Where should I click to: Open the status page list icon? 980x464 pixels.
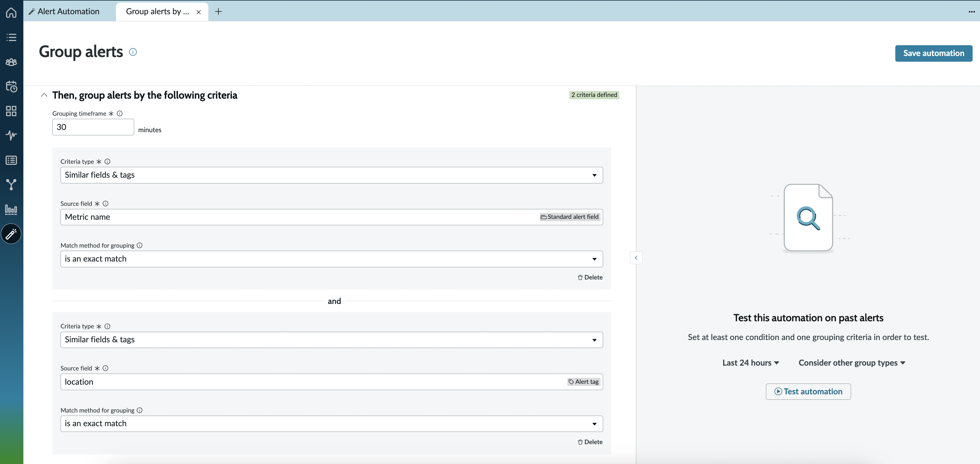(11, 160)
